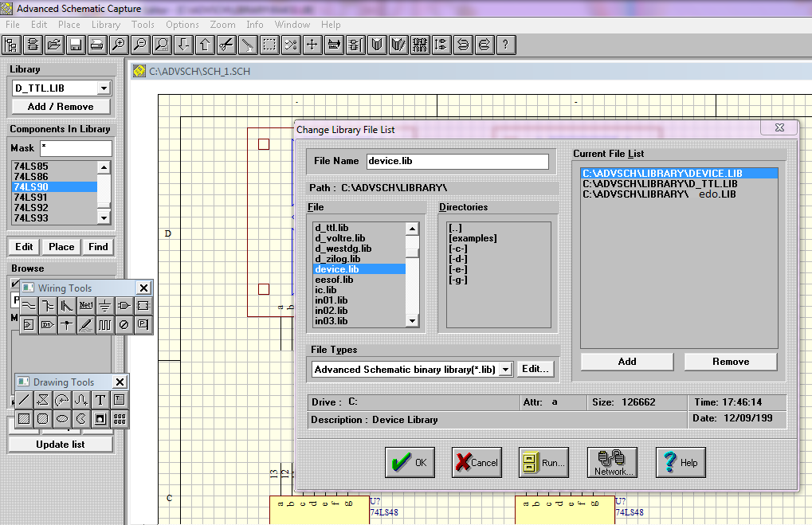
Task: Click the Update list button
Action: click(x=61, y=445)
